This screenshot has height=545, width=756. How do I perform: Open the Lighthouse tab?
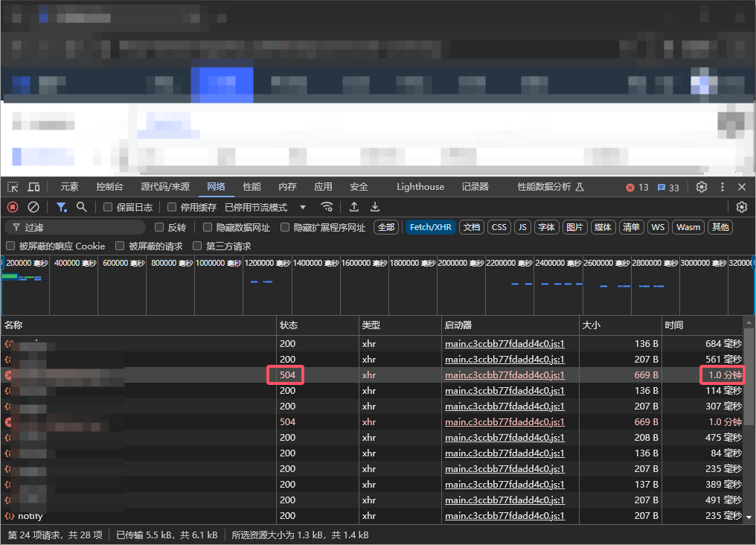tap(420, 187)
